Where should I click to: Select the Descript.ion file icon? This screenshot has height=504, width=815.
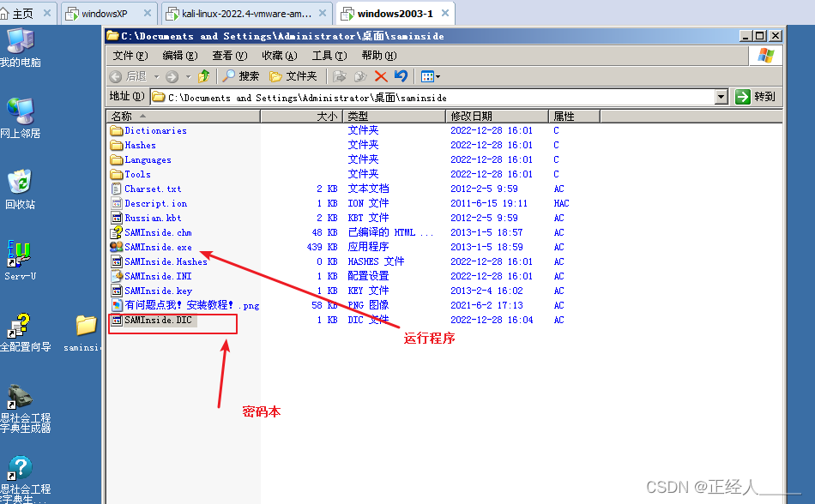(x=117, y=203)
